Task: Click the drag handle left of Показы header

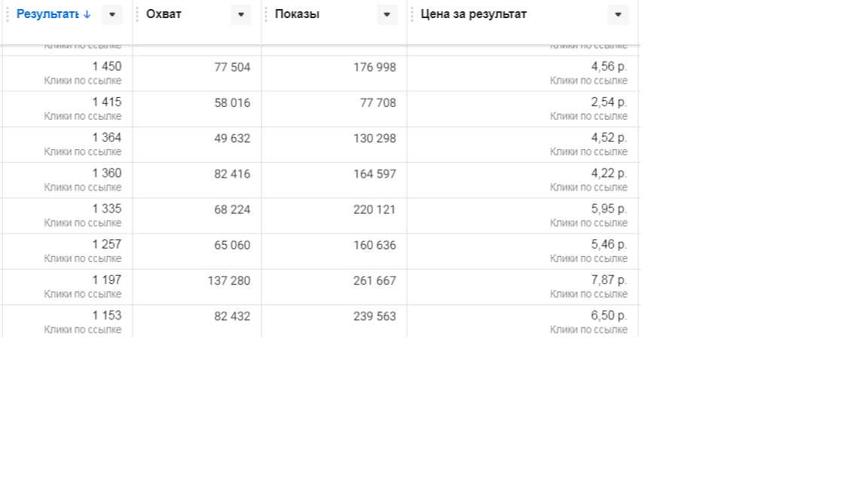Action: (266, 14)
